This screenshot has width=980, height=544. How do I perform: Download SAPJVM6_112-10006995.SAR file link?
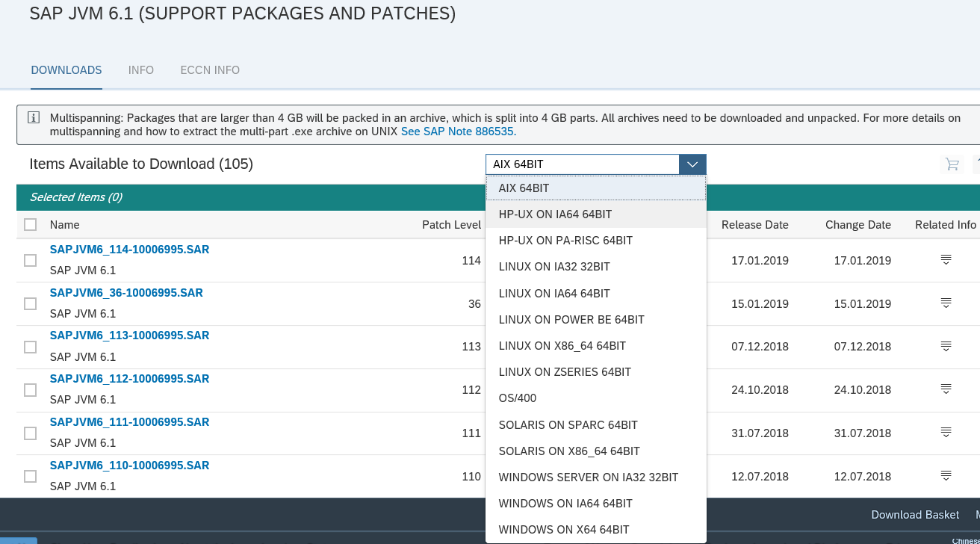pos(129,379)
